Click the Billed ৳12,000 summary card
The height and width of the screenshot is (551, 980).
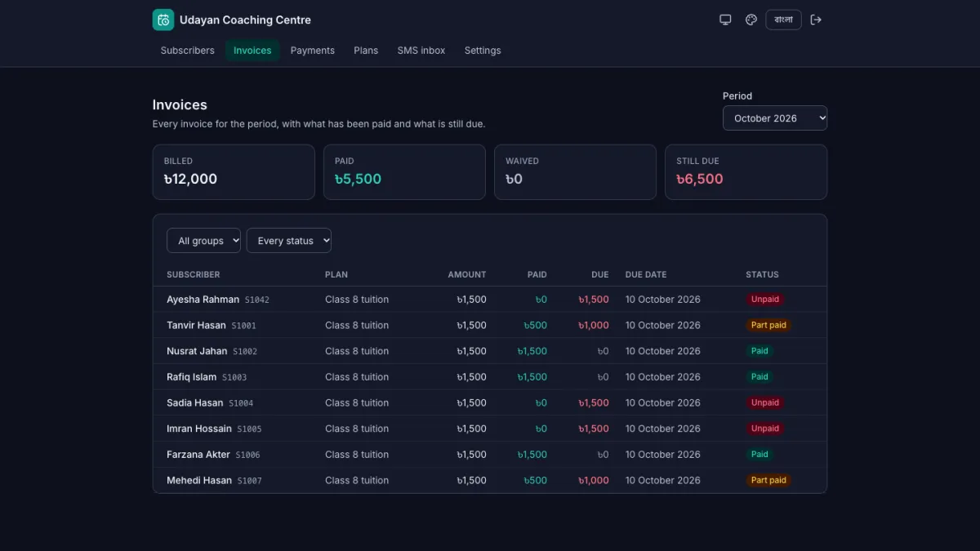pyautogui.click(x=234, y=172)
